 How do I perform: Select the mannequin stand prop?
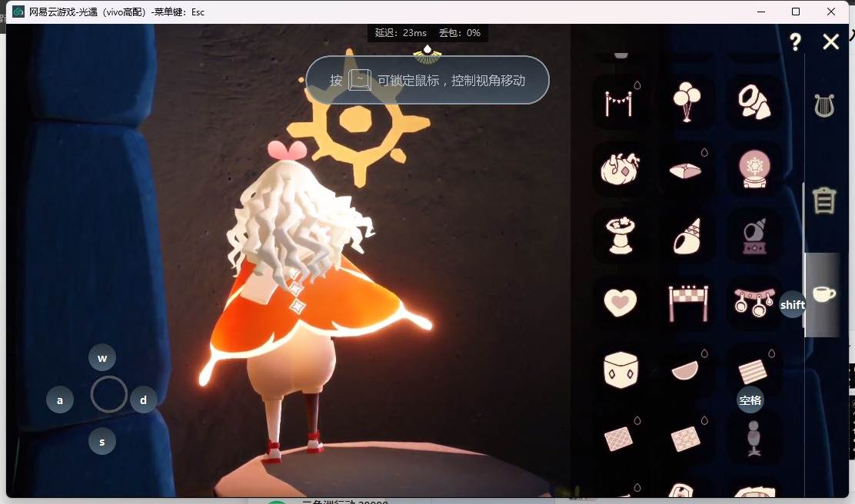(x=754, y=437)
